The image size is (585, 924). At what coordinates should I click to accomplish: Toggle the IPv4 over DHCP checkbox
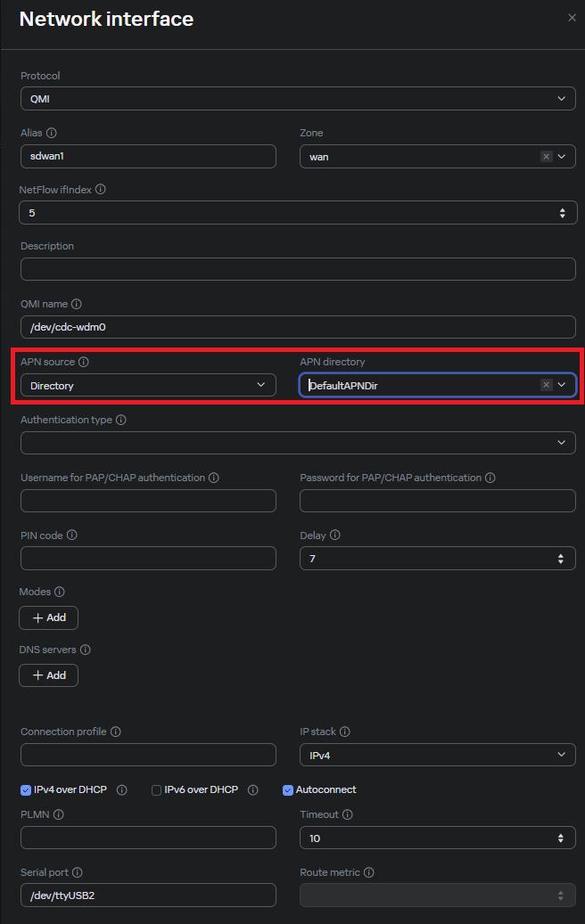pyautogui.click(x=26, y=789)
